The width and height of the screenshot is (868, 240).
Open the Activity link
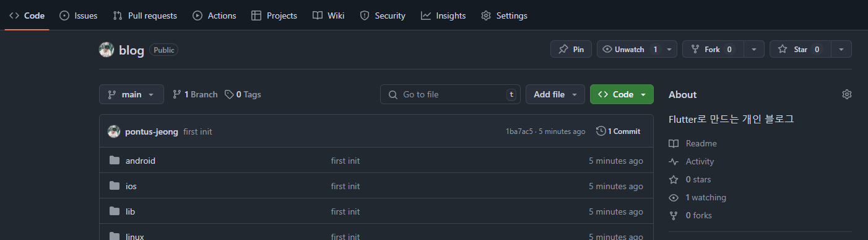tap(700, 161)
